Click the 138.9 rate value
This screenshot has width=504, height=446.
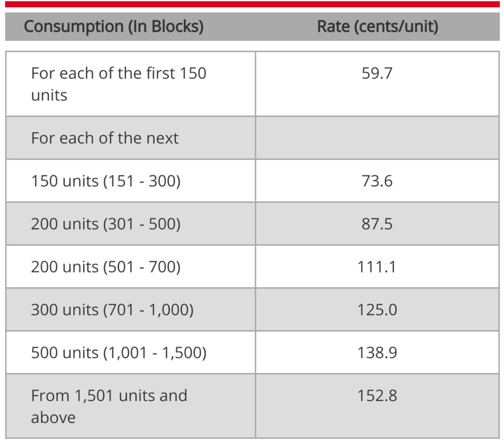pyautogui.click(x=377, y=353)
